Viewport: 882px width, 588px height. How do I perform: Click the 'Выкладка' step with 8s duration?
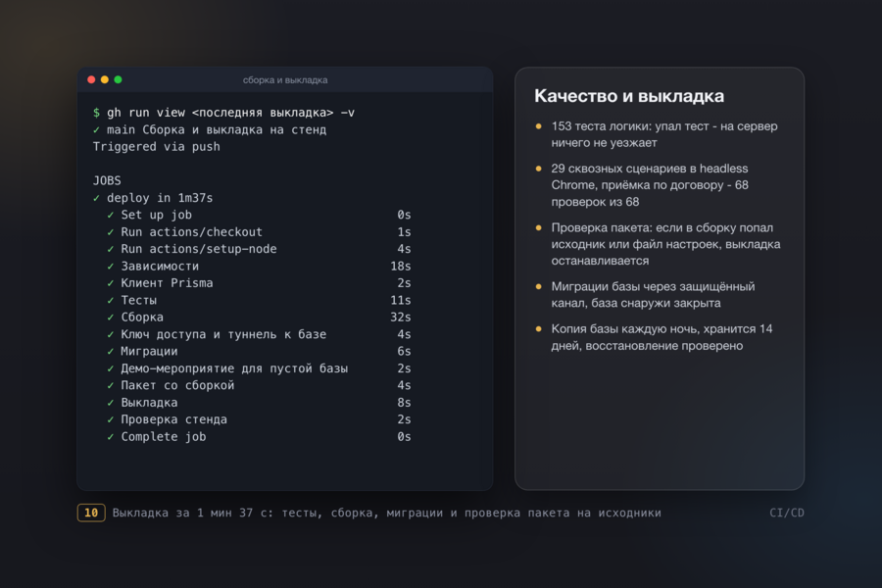click(x=259, y=403)
